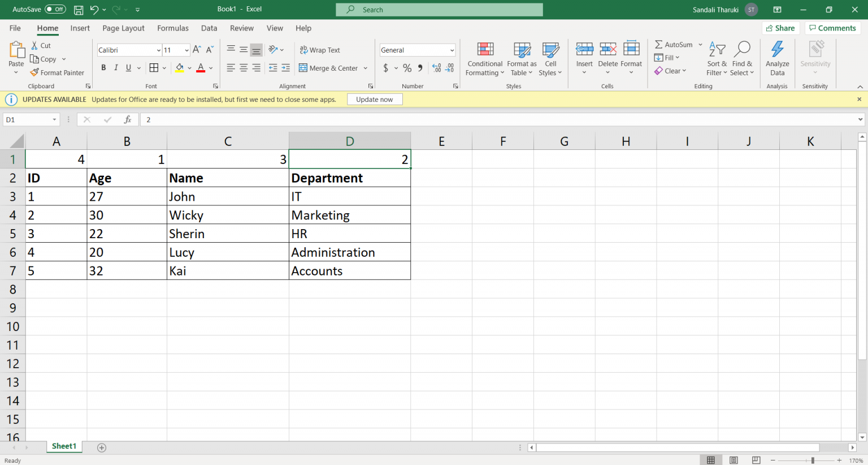Switch to the Page Layout tab
The image size is (868, 465).
tap(123, 28)
